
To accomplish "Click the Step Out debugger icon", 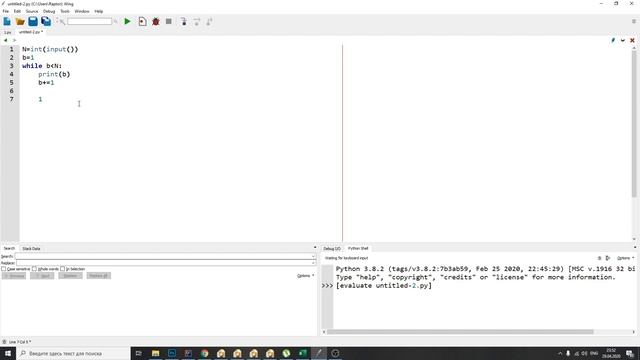I will click(x=209, y=22).
